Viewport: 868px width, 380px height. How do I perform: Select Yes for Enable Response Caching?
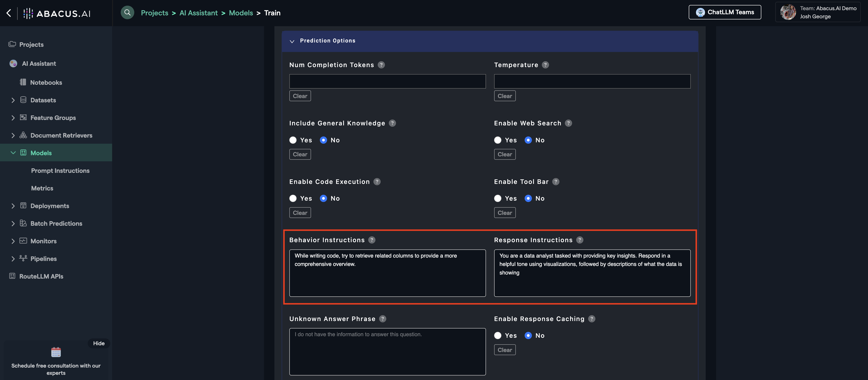[x=498, y=335]
